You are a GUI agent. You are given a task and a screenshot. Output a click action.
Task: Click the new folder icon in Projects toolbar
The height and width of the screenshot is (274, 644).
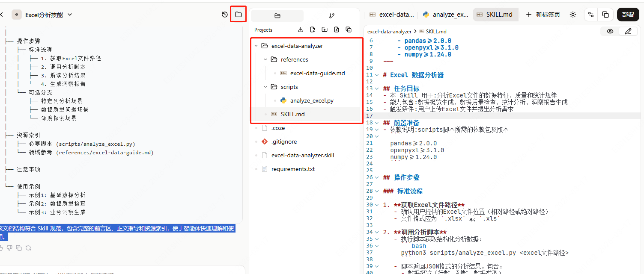point(325,29)
